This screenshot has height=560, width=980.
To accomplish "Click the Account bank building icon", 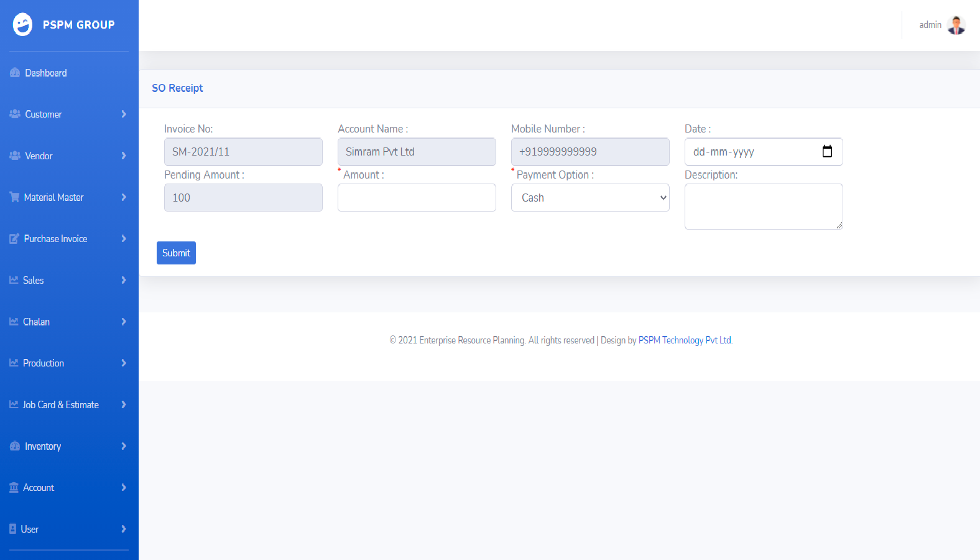I will point(14,488).
